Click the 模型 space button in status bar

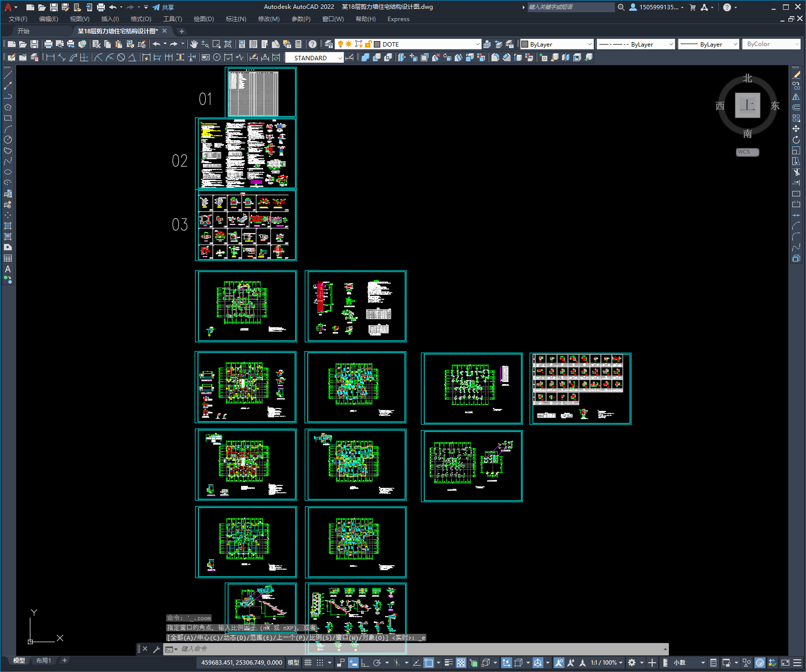(x=293, y=663)
